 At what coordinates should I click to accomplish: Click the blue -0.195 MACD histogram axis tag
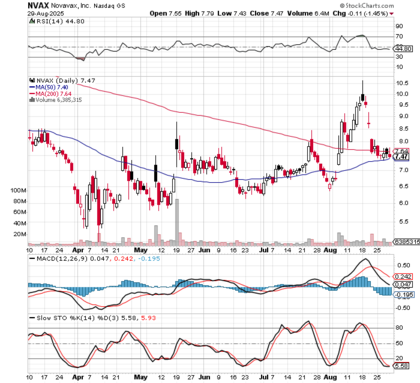[404, 295]
